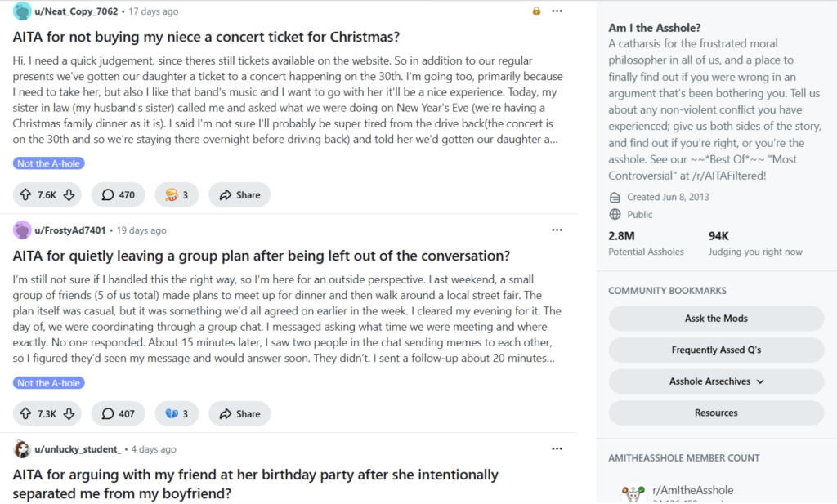Downvote the concert ticket post
The image size is (837, 504).
click(x=69, y=195)
